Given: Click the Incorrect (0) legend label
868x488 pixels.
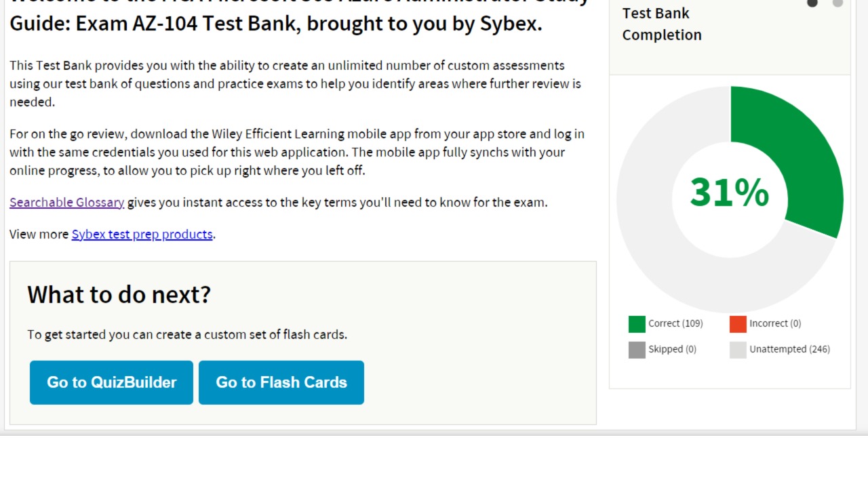Looking at the screenshot, I should point(775,323).
